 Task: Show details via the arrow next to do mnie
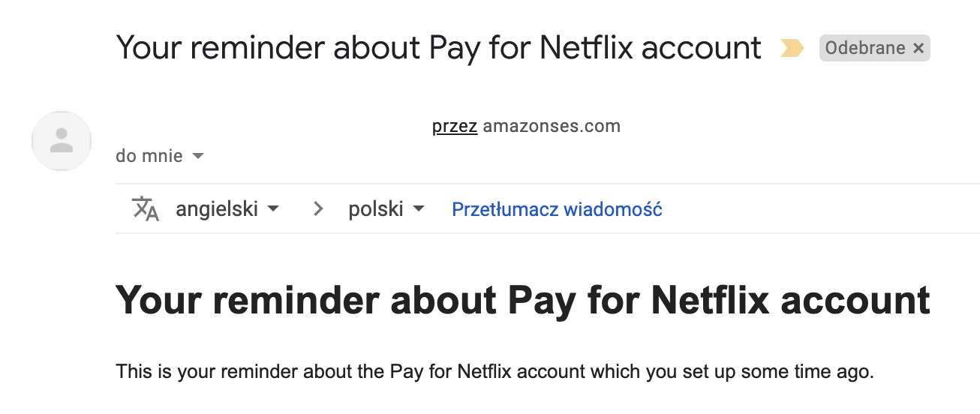click(x=198, y=156)
